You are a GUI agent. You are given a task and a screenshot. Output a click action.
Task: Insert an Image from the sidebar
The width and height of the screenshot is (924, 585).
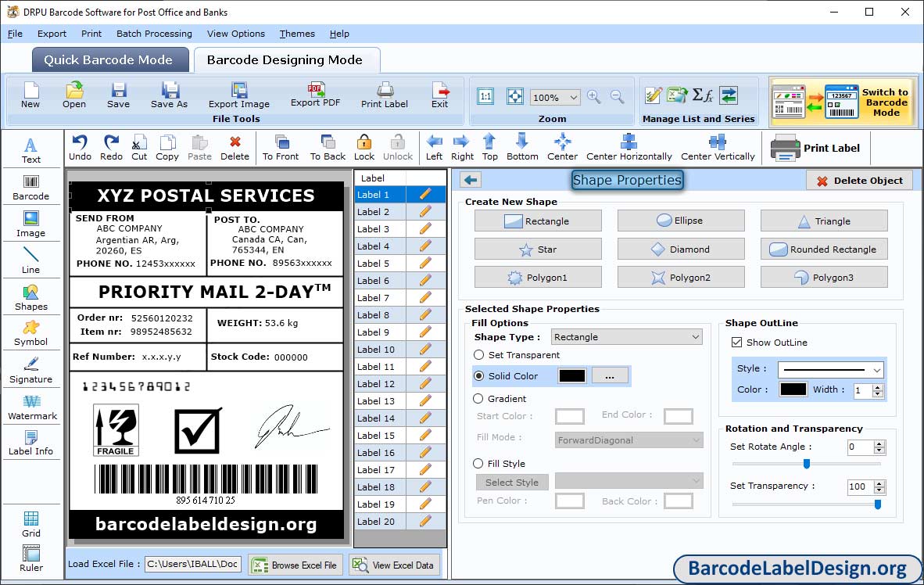(x=30, y=224)
